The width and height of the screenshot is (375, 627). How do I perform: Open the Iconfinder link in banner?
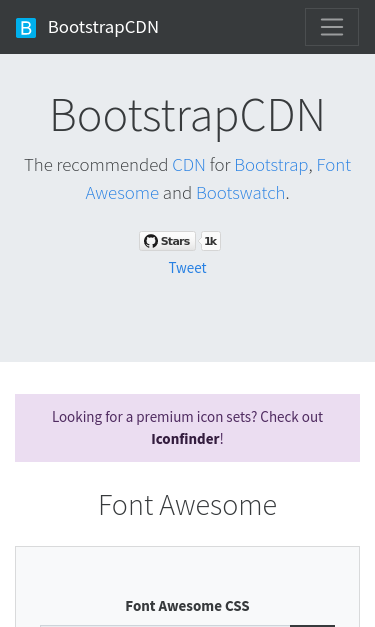coord(186,439)
